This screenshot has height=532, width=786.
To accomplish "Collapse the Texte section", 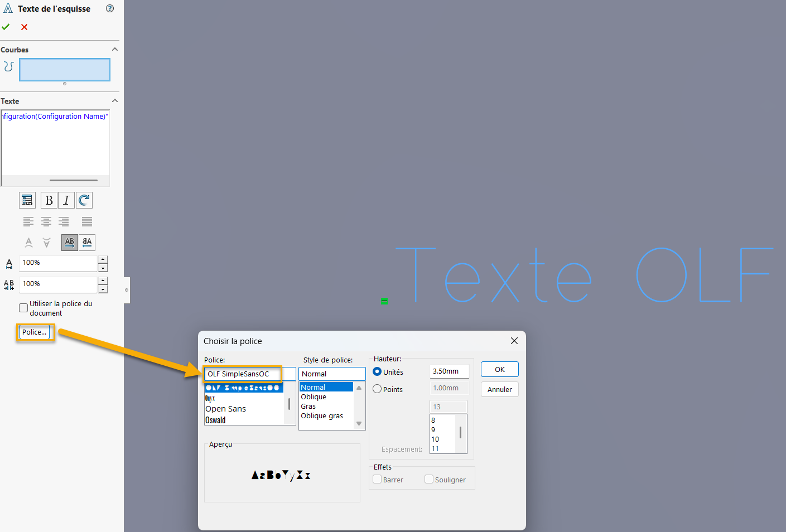I will [115, 100].
